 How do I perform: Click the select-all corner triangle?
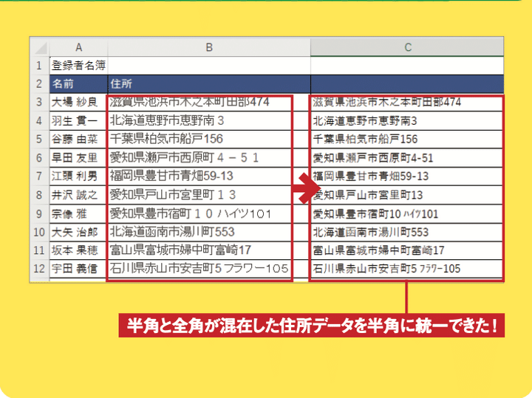[x=39, y=47]
